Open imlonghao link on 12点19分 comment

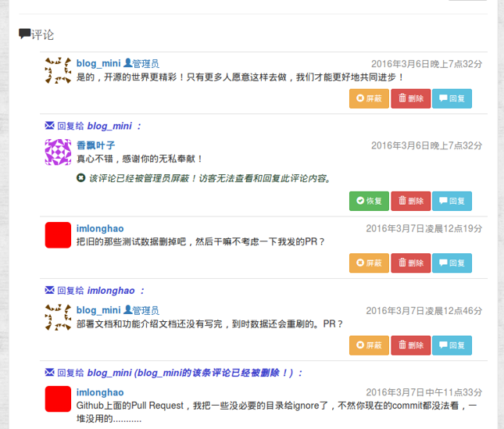click(x=100, y=228)
